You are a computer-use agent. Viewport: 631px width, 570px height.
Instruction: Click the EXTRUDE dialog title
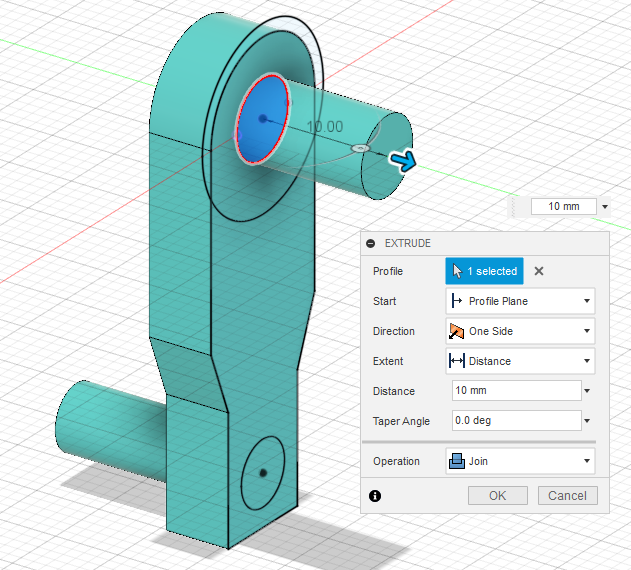408,243
